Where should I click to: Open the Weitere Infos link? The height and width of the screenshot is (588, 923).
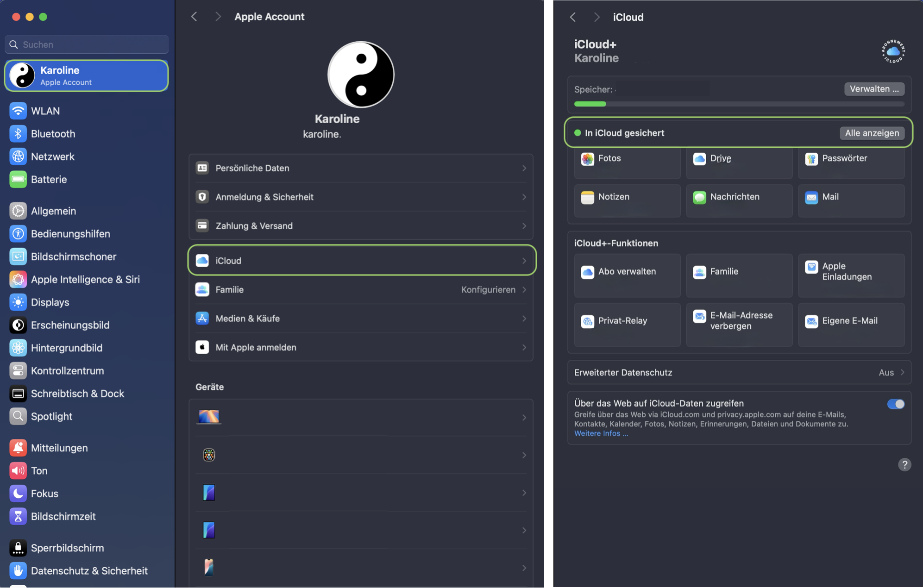tap(601, 433)
